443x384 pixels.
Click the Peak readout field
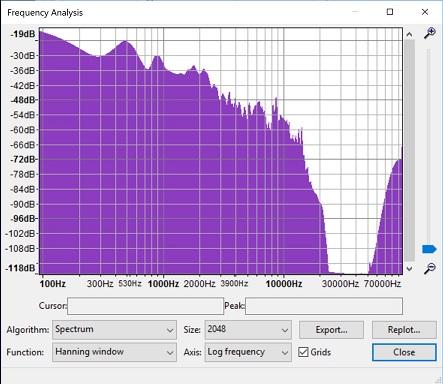point(324,306)
